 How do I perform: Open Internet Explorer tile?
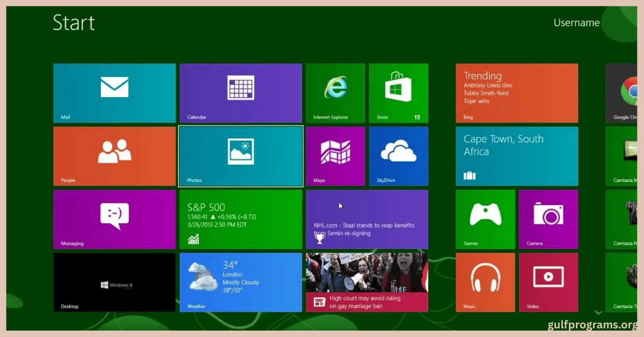pos(335,93)
